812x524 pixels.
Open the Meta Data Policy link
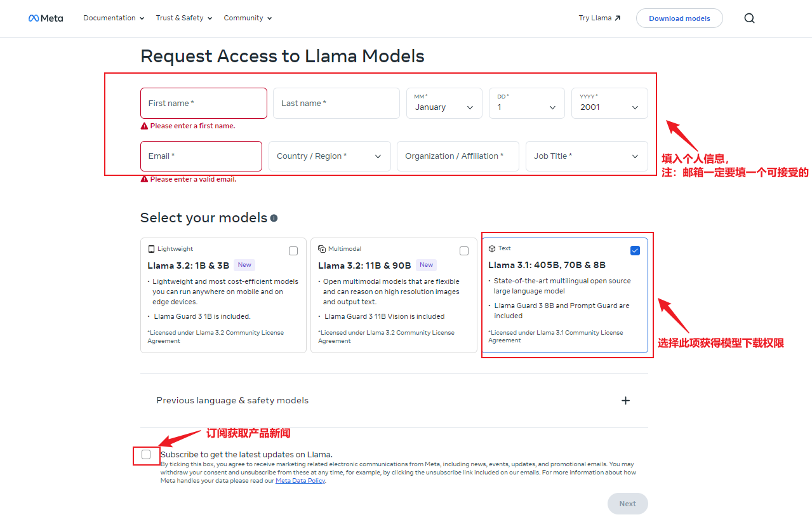300,481
